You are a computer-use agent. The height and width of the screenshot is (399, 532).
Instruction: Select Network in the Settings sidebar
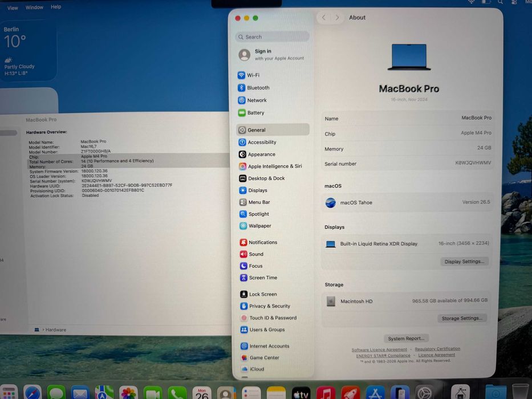(253, 100)
